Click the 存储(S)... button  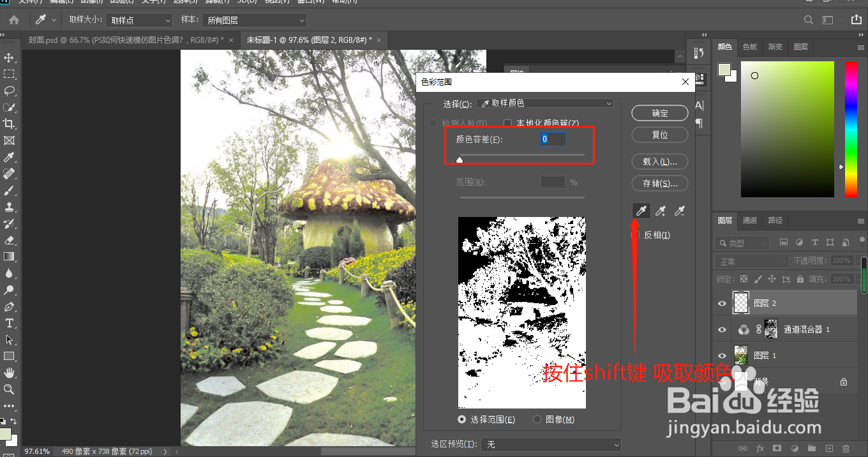pyautogui.click(x=660, y=183)
